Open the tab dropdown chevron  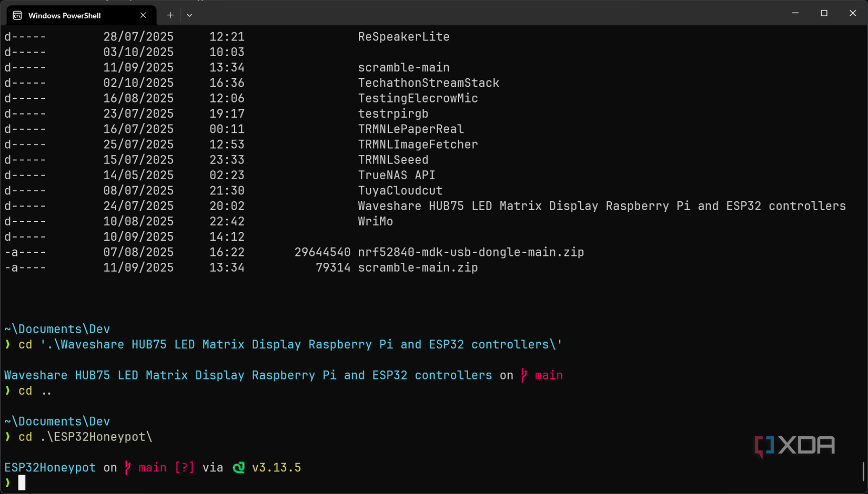[x=189, y=15]
